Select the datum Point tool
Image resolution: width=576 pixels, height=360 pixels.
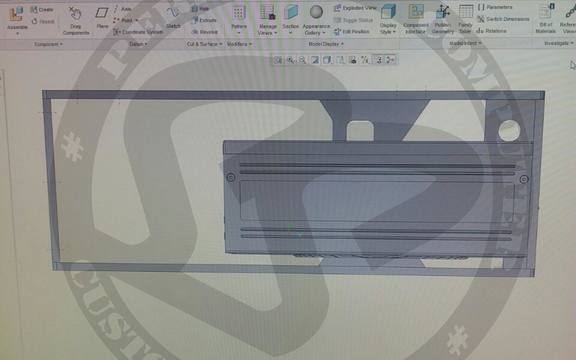(123, 21)
